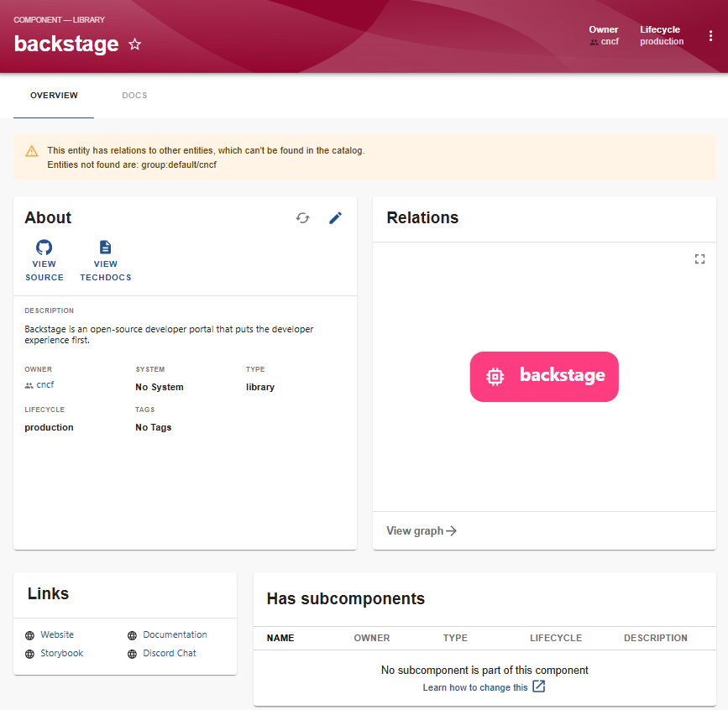Click the pencil edit metadata icon
Image resolution: width=728 pixels, height=710 pixels.
tap(336, 218)
